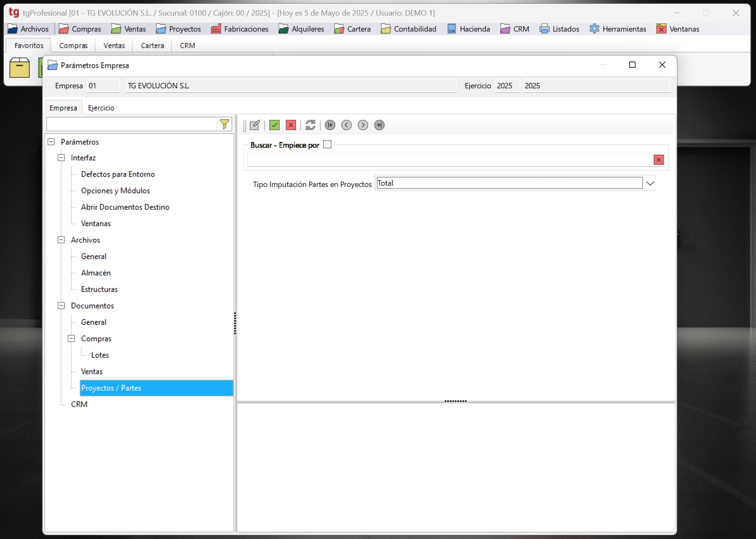Collapse the Interfaz tree node
This screenshot has width=756, height=539.
61,158
